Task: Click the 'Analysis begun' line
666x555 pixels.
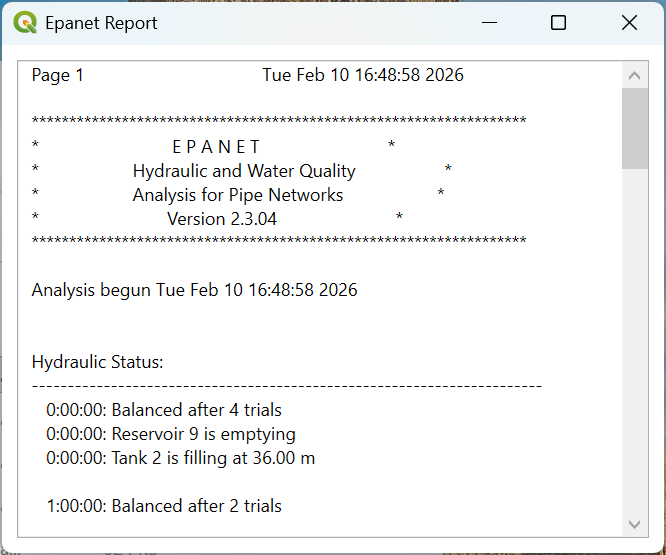Action: tap(194, 290)
